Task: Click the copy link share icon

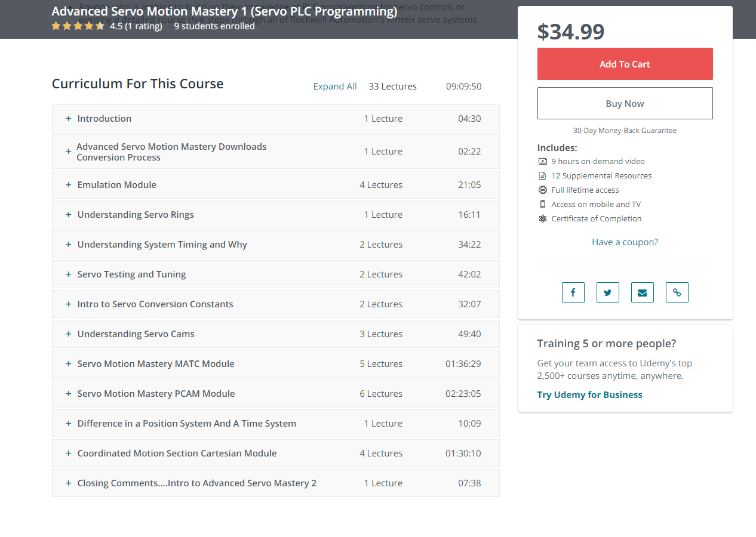Action: click(x=677, y=292)
